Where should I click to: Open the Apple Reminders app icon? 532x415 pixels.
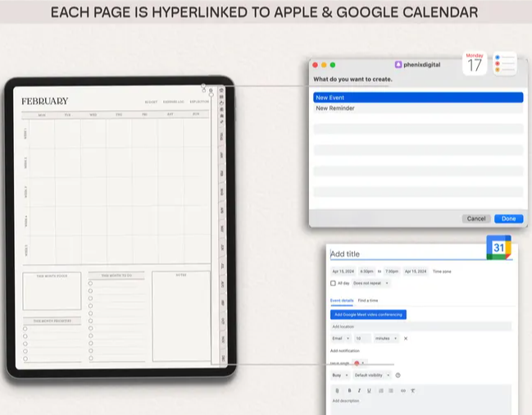click(505, 64)
